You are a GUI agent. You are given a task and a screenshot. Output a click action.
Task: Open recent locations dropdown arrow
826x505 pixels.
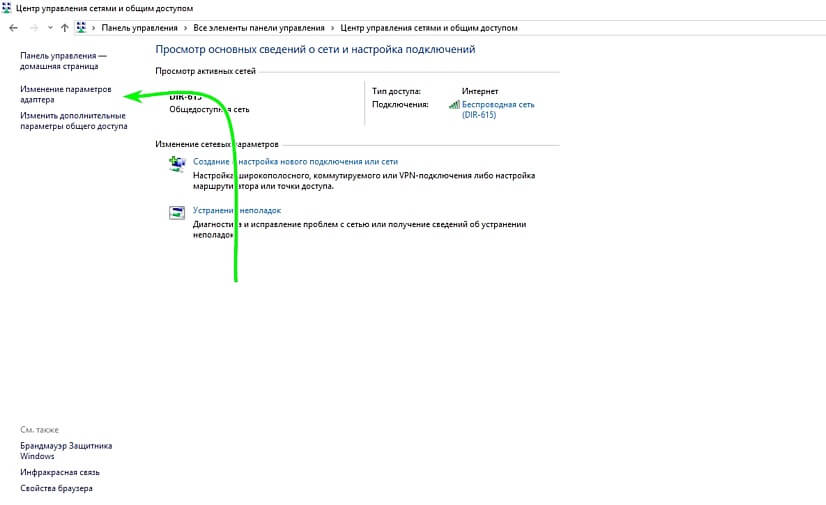(49, 29)
